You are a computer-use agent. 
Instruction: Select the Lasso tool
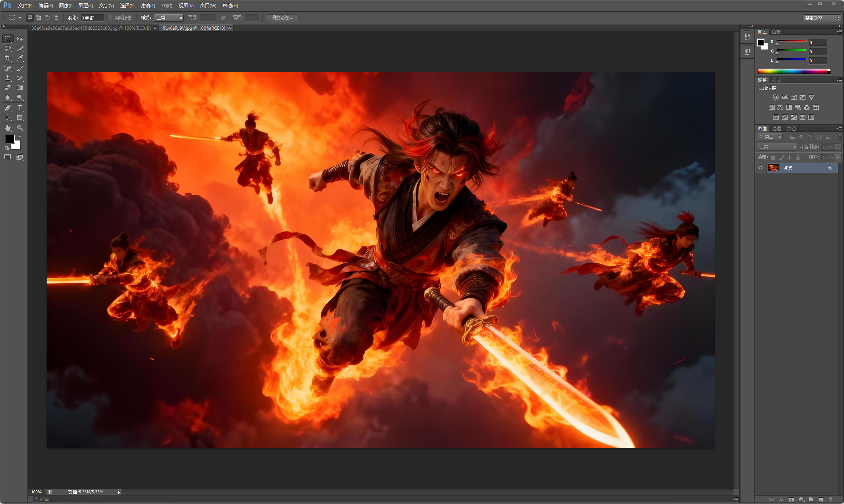tap(8, 48)
